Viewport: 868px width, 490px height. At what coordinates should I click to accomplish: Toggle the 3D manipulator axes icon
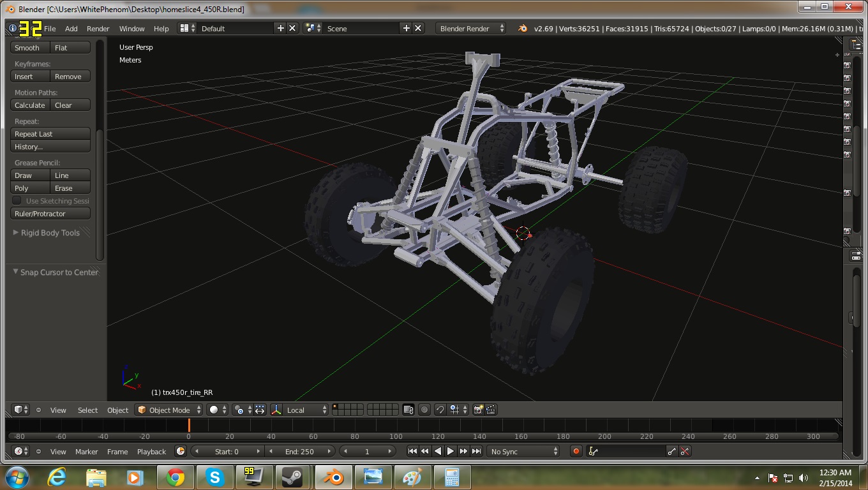tap(276, 410)
